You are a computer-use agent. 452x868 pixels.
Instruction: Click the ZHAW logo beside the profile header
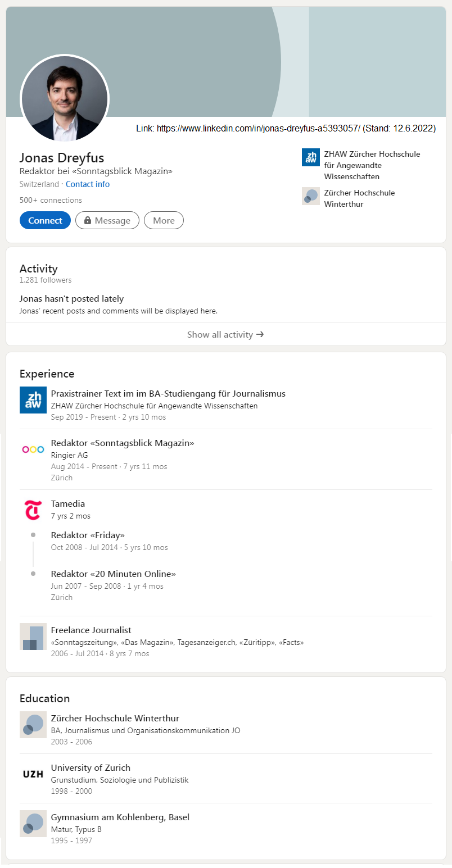click(x=310, y=158)
